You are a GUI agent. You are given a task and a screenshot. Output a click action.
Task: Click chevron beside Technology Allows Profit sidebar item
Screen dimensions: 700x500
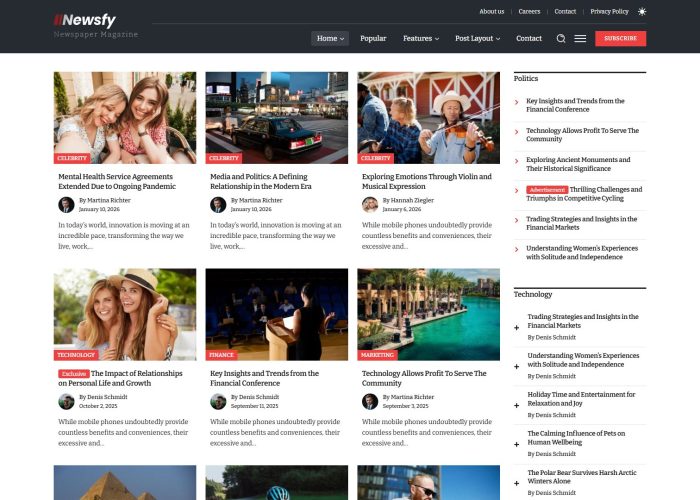point(517,132)
